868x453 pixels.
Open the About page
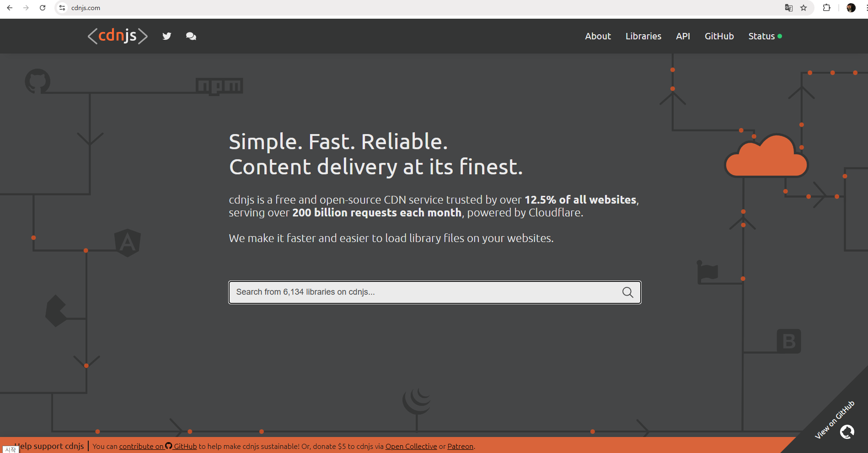598,36
